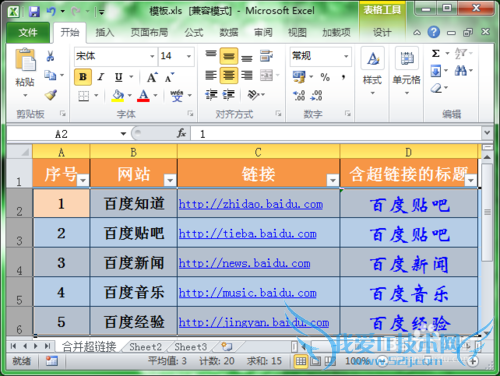The image size is (500, 376).
Task: Align text right
Action: point(247,75)
